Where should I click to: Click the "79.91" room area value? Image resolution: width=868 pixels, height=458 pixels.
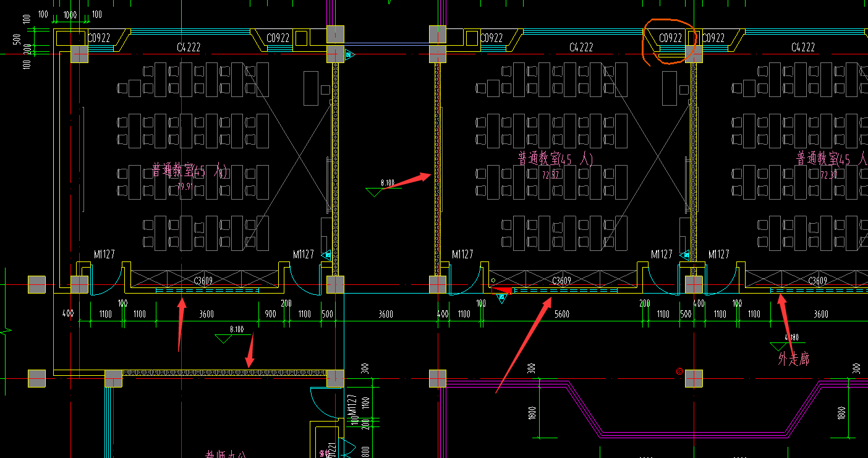coord(185,185)
